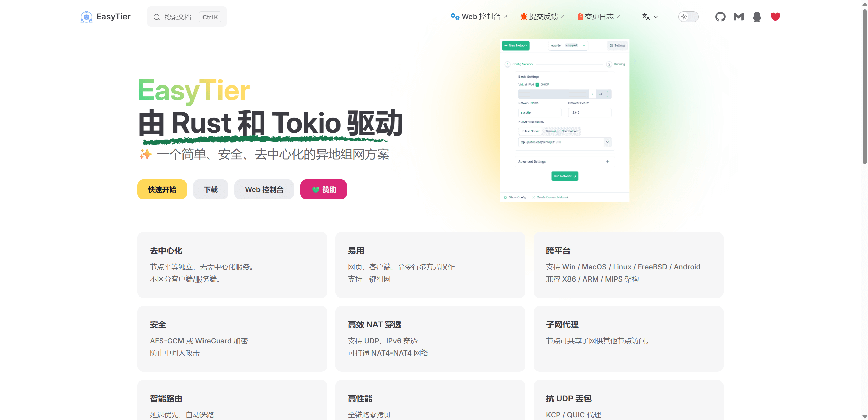This screenshot has height=420, width=868.
Task: Open 变更日志 in the navigation bar
Action: coord(599,17)
